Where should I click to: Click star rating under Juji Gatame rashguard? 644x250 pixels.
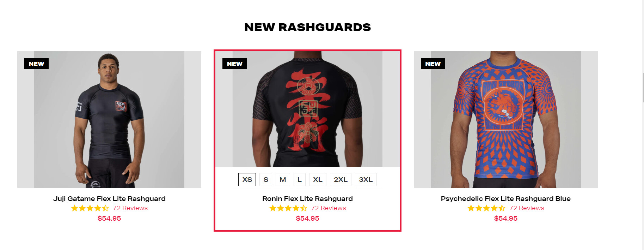(90, 208)
